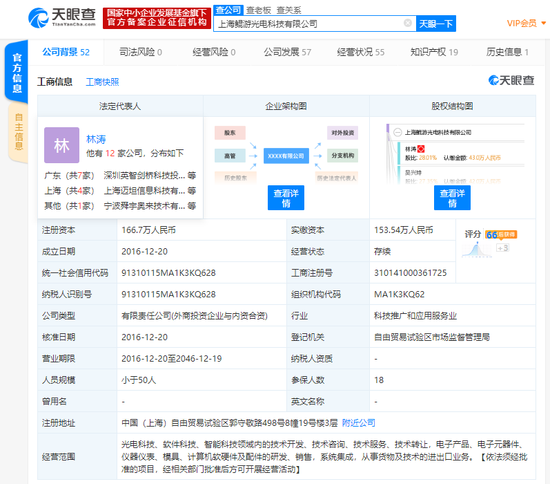Click the XXXX有限公司 center diagram node

coord(286,156)
